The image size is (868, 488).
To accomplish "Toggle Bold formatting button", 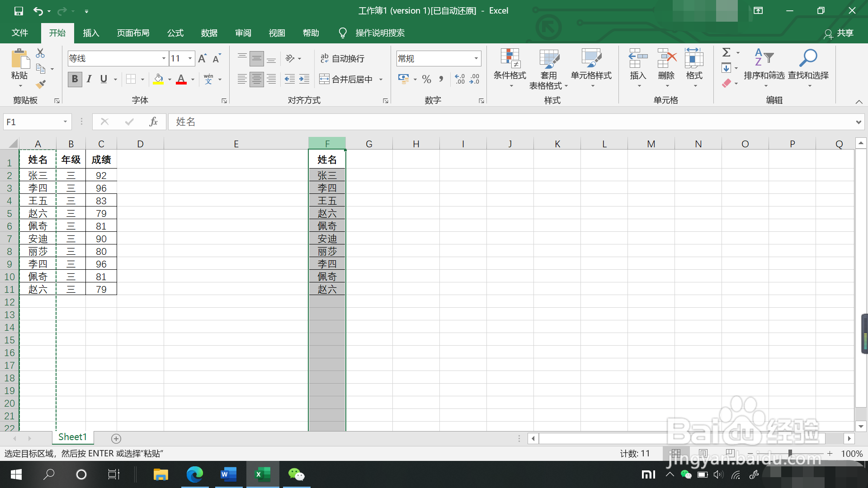I will pyautogui.click(x=75, y=79).
